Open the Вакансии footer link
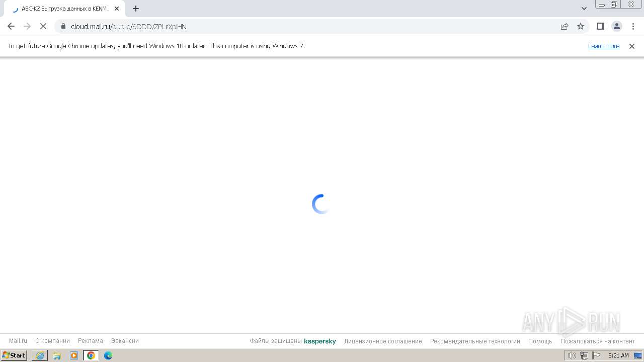Image resolution: width=644 pixels, height=362 pixels. tap(125, 341)
